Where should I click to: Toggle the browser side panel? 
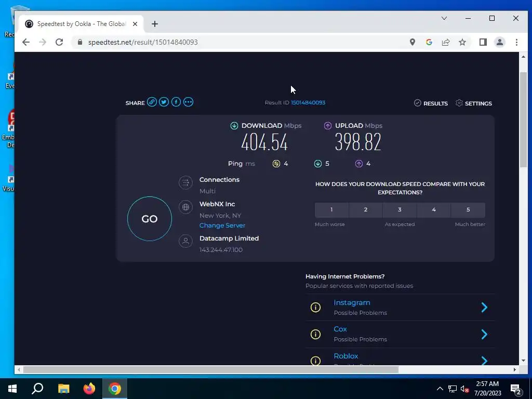[x=483, y=42]
